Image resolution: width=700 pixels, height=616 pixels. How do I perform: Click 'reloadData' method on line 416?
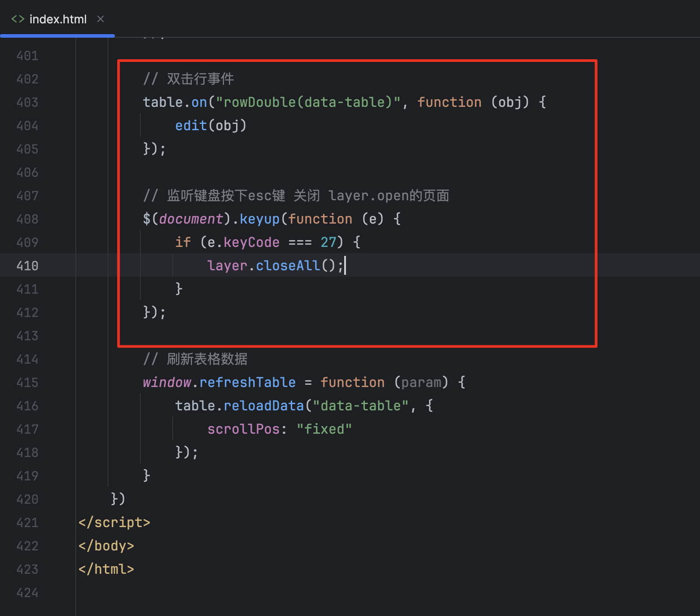point(263,406)
